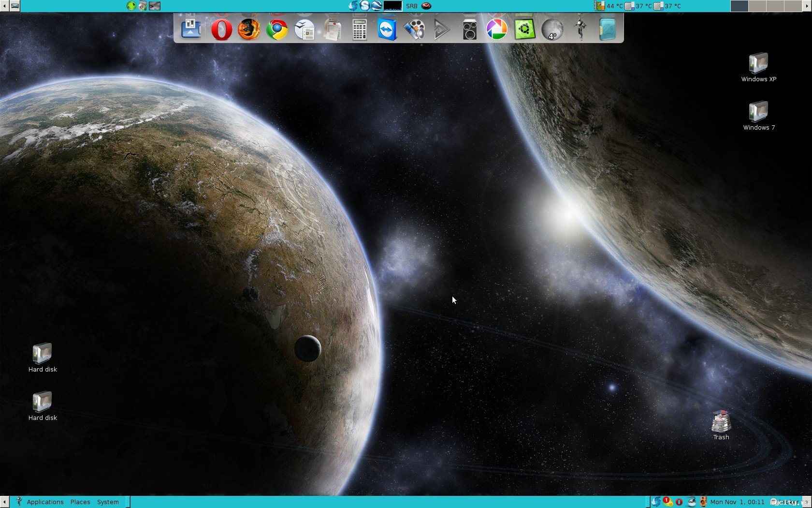
Task: Click the last 37 °C sensor reading
Action: pyautogui.click(x=667, y=6)
